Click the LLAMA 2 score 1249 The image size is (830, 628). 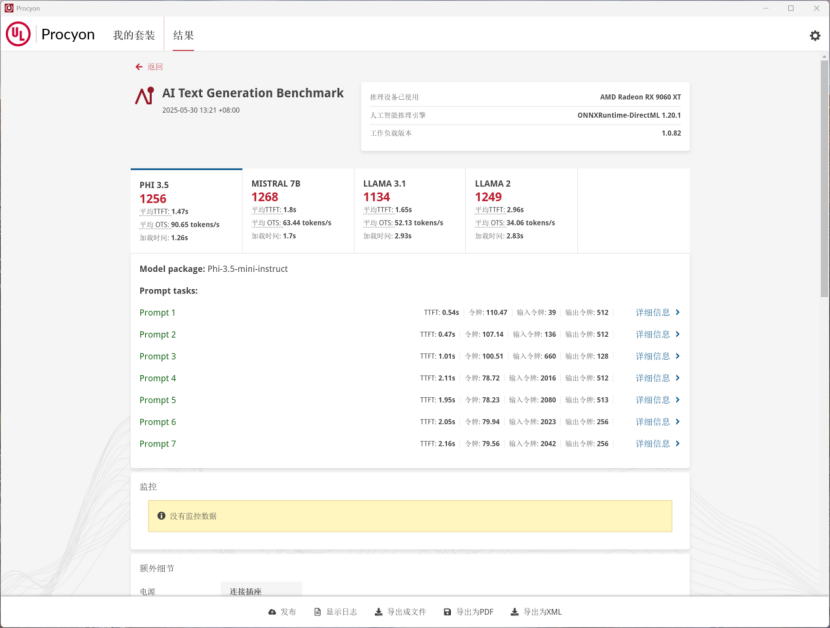(x=488, y=197)
